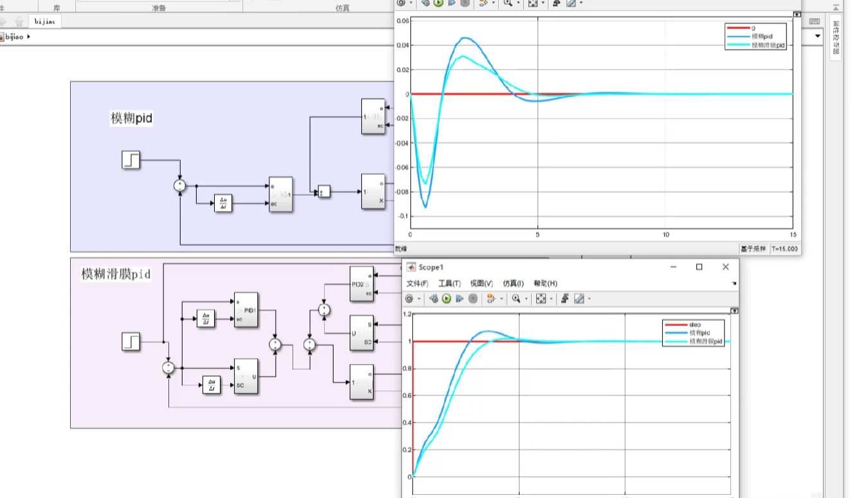Click the Run button in Scope1 toolbar

tap(446, 299)
